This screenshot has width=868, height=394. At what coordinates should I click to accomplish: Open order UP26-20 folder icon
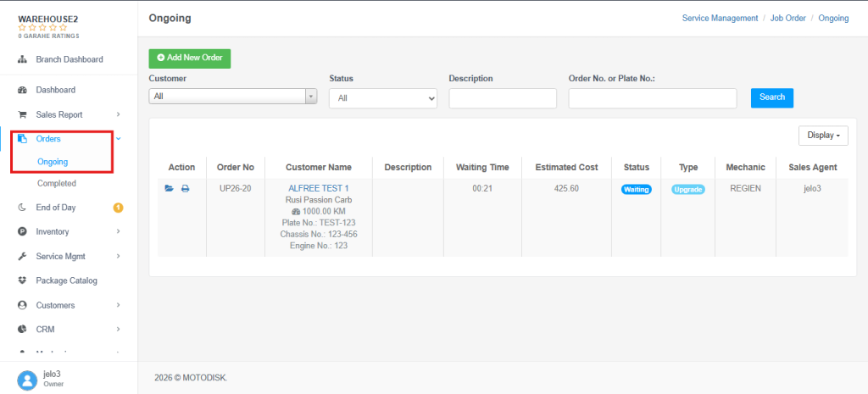click(x=170, y=189)
